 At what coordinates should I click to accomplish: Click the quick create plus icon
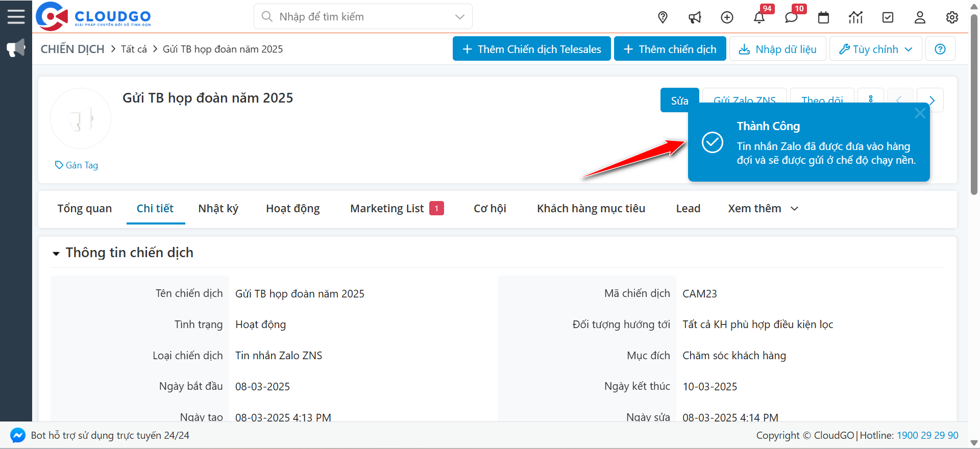tap(727, 17)
